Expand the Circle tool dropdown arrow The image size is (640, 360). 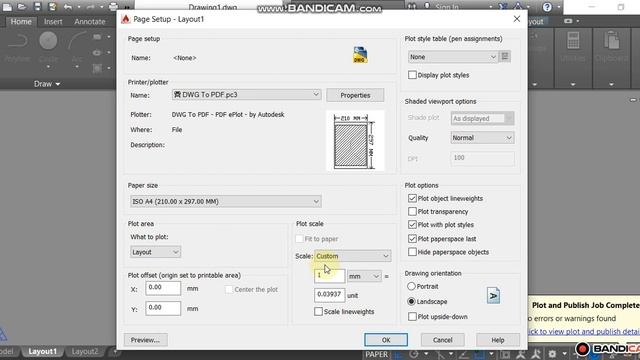(48, 67)
